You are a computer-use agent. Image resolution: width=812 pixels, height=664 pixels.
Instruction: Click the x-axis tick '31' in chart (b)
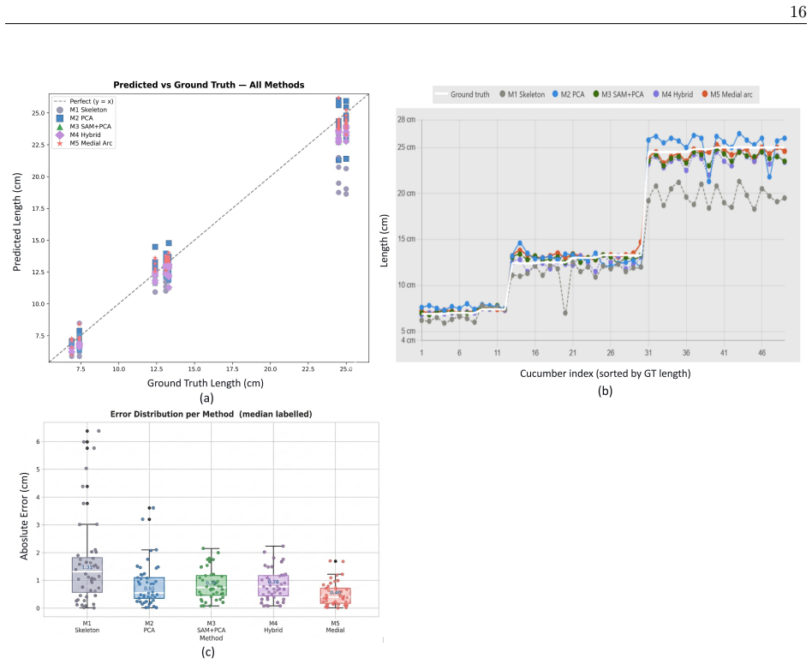pos(648,353)
